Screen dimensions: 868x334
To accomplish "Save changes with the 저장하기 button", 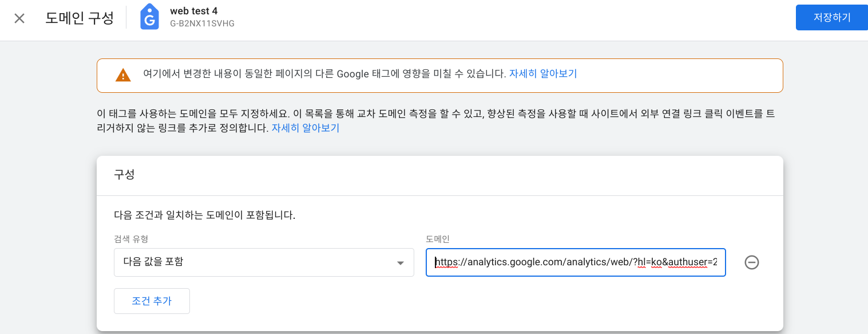I will 832,18.
